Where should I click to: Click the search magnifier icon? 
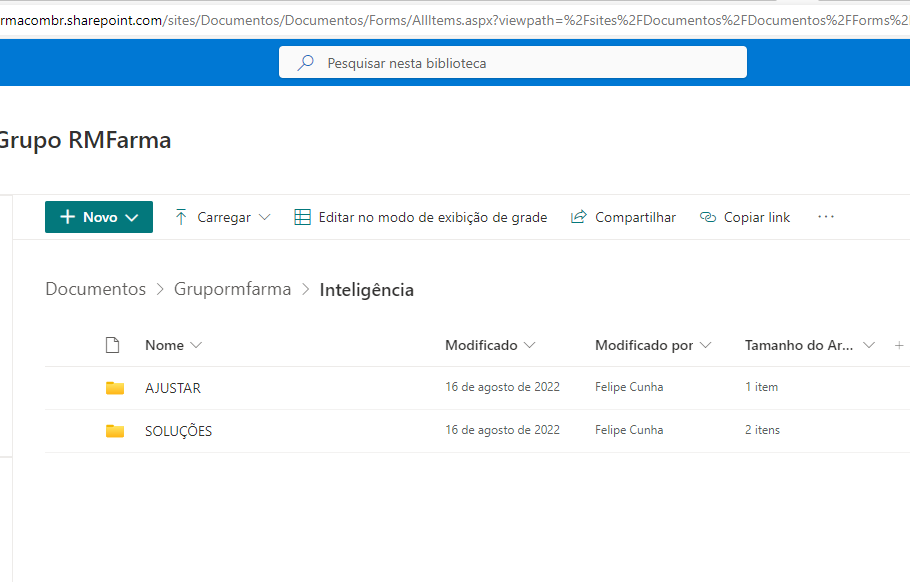(x=306, y=63)
